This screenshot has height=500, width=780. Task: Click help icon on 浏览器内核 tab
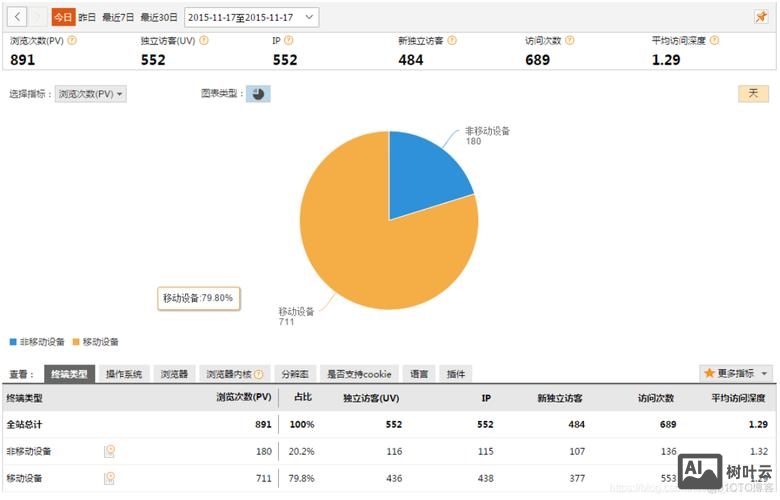click(259, 374)
